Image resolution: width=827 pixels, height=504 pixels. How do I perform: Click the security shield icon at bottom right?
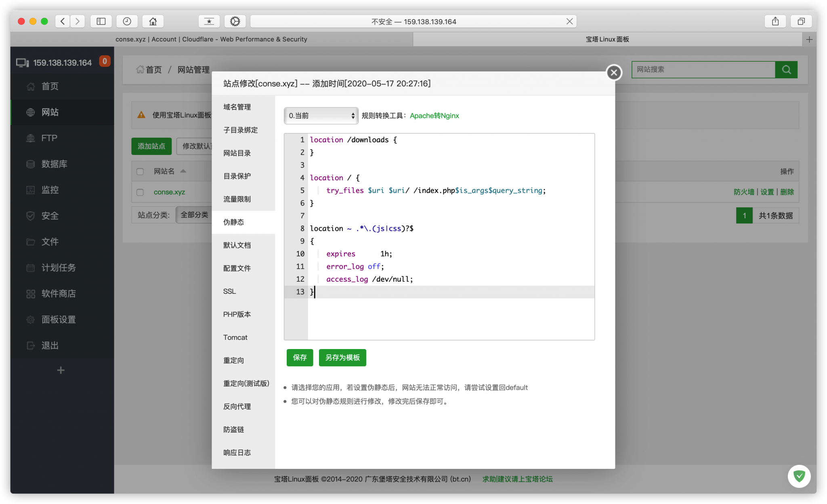799,477
